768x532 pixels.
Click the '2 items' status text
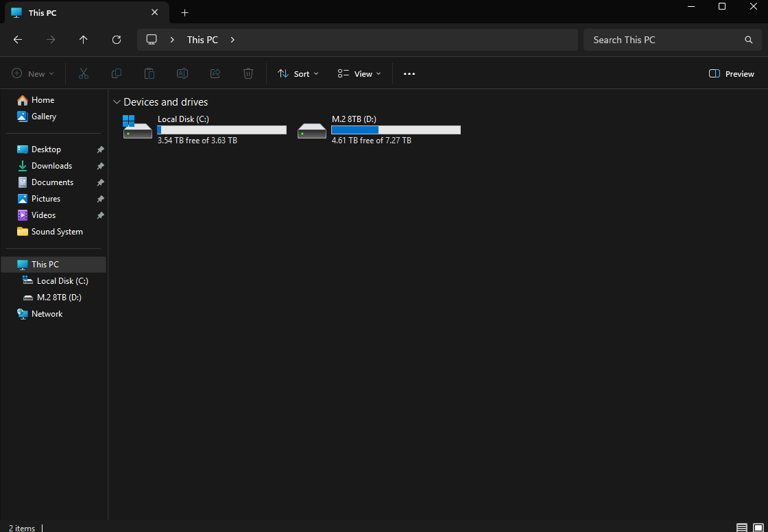(22, 528)
